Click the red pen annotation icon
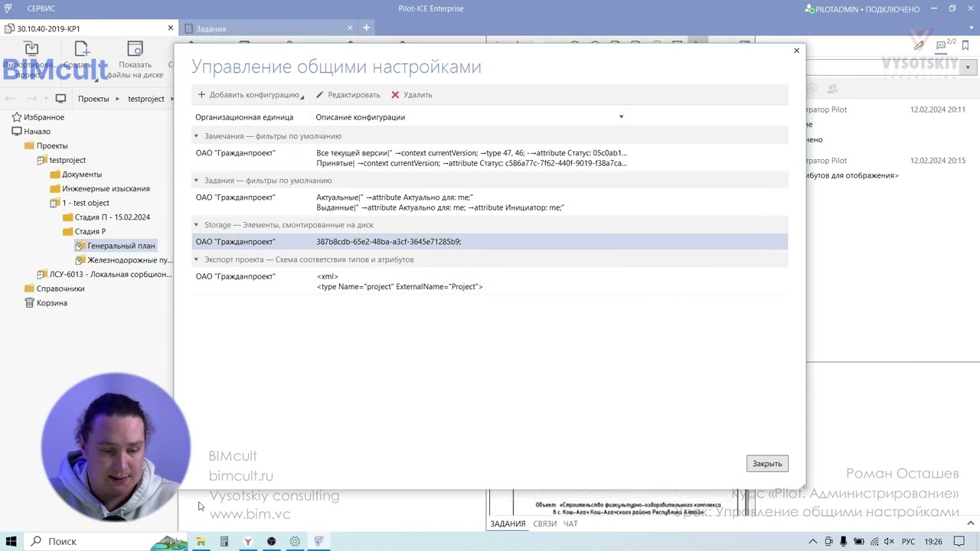980x551 pixels. click(x=919, y=45)
